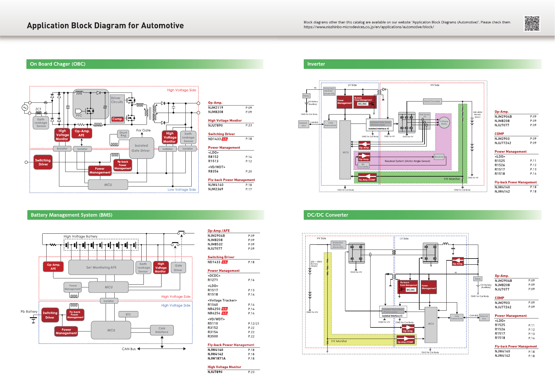Click R1271 under the DCDC heading
This screenshot has height=392, width=555.
point(213,280)
